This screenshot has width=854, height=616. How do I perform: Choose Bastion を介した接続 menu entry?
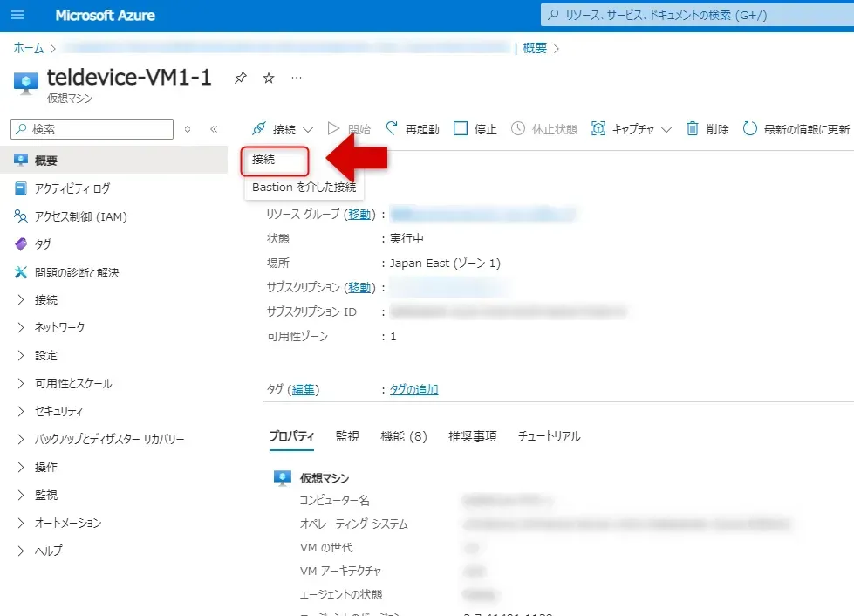(x=304, y=187)
